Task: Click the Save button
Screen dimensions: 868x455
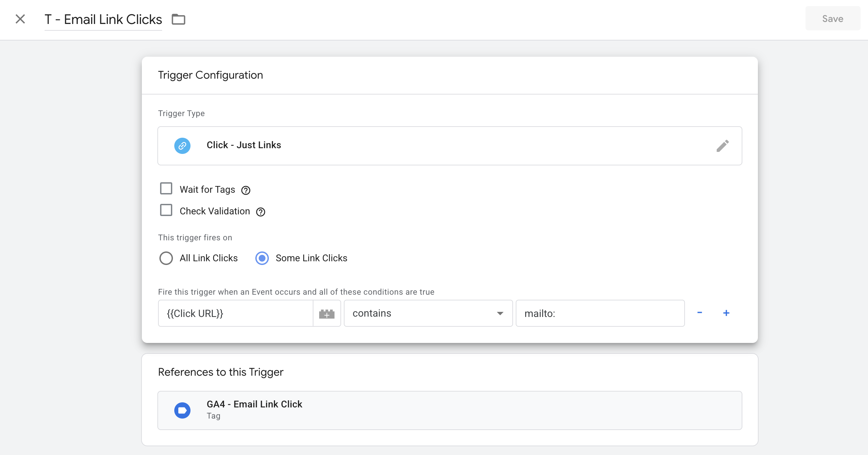Action: (x=833, y=19)
